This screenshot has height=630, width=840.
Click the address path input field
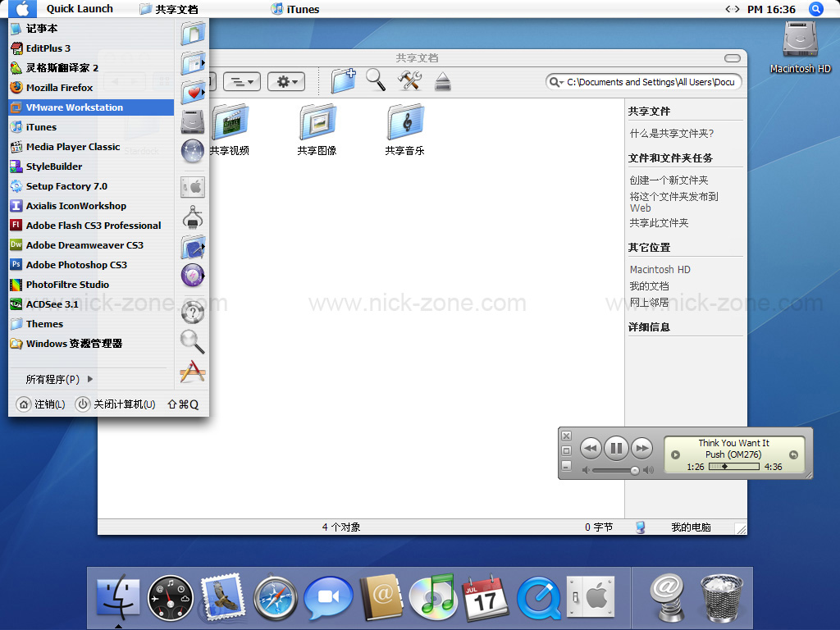point(651,82)
